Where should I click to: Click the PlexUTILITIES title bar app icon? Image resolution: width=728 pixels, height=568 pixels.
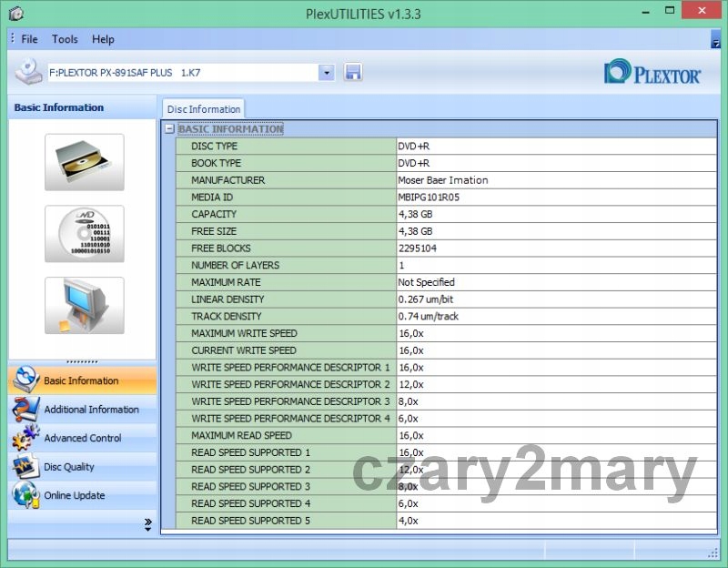pyautogui.click(x=16, y=14)
